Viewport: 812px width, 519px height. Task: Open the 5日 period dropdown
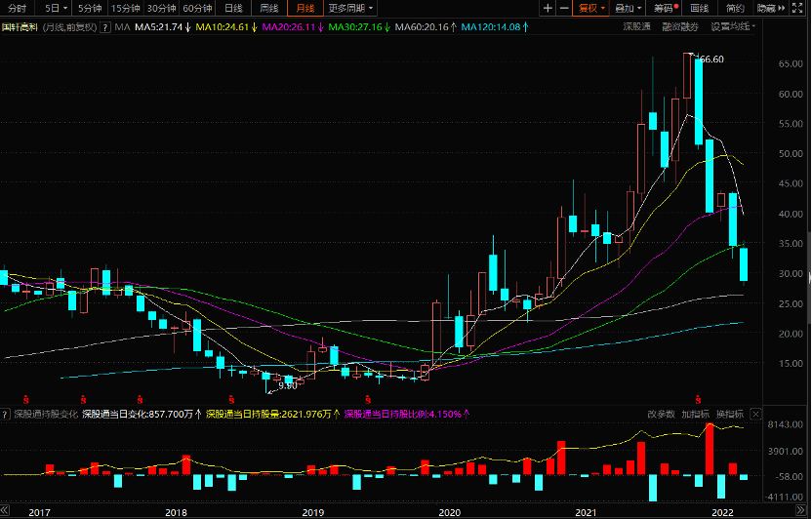pyautogui.click(x=56, y=8)
